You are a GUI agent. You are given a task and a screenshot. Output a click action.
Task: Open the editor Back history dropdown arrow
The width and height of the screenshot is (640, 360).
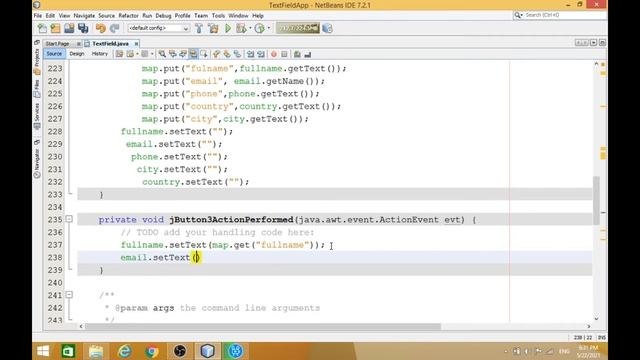pyautogui.click(x=137, y=54)
